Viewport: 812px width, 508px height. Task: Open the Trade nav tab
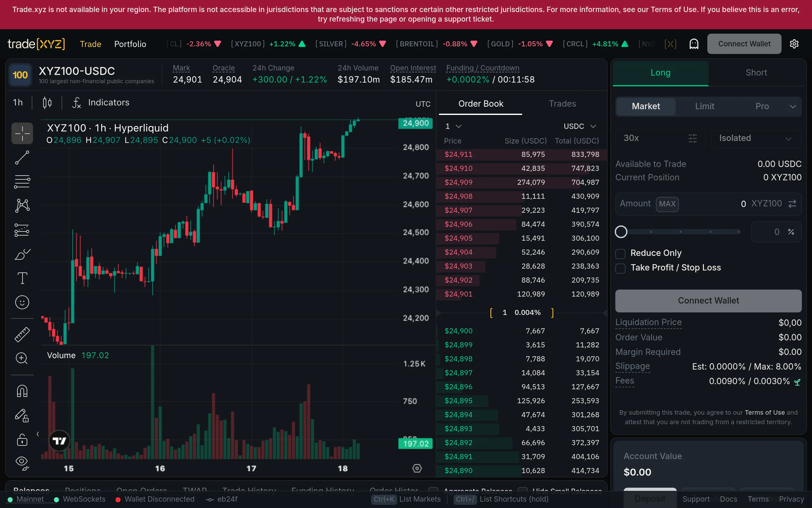point(91,44)
